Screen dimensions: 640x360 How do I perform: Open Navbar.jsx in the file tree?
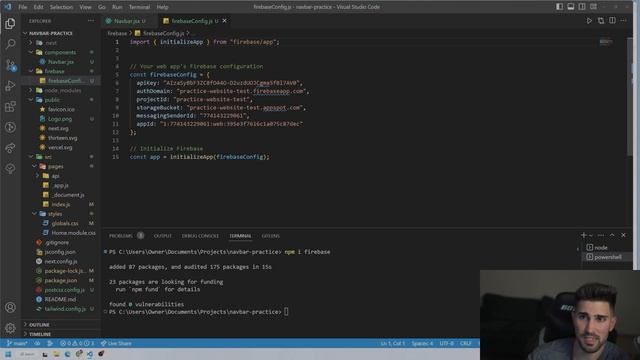(61, 62)
